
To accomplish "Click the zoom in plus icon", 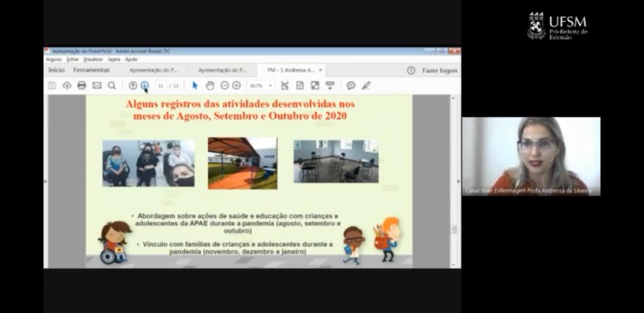I will 236,85.
